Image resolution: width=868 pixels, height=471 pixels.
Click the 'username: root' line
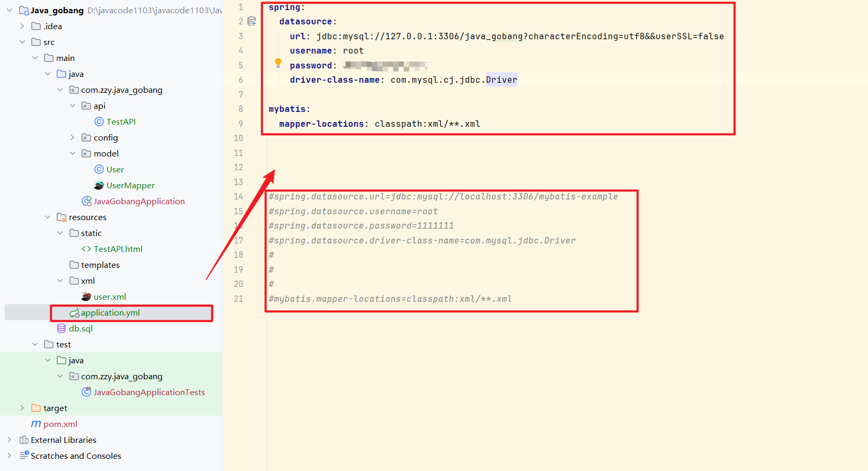tap(326, 50)
